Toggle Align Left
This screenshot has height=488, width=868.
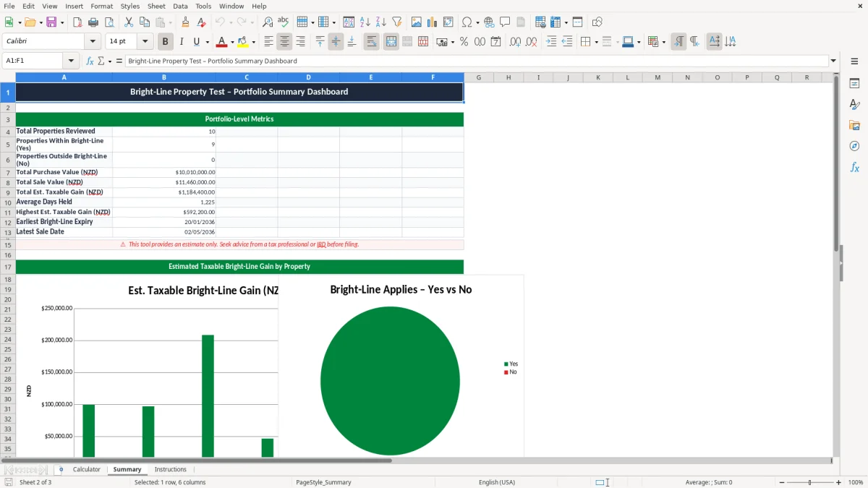(268, 42)
